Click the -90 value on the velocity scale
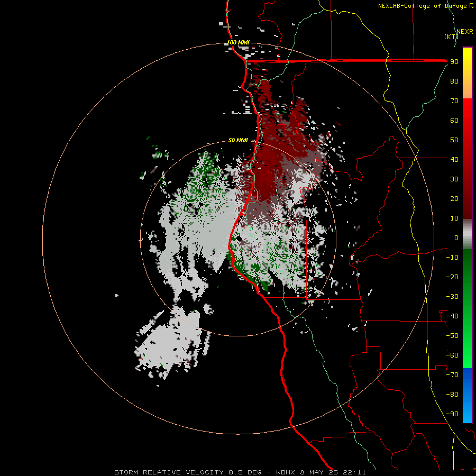The height and width of the screenshot is (476, 476). pos(452,414)
